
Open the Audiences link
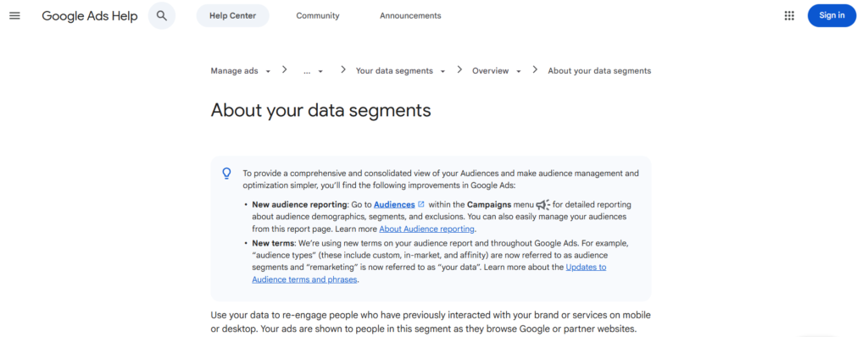click(394, 205)
